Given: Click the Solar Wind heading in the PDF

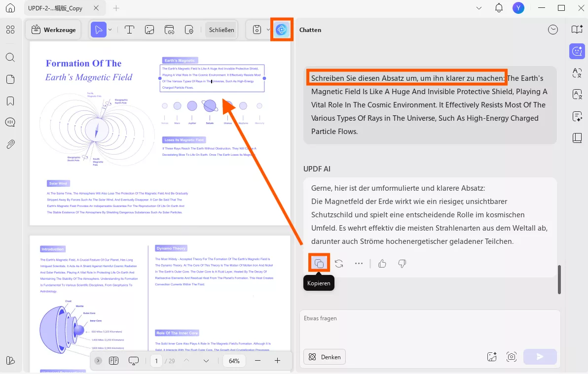Looking at the screenshot, I should point(58,183).
